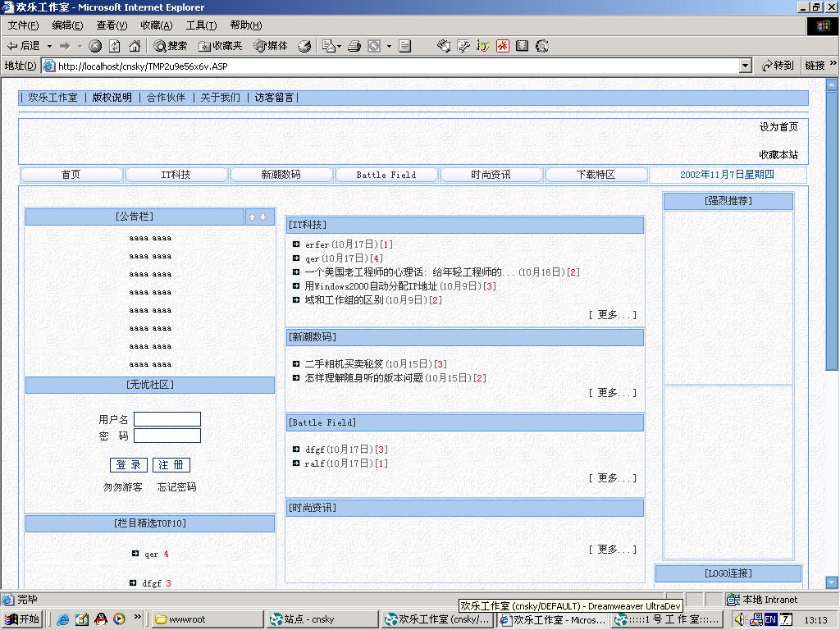Go to Home page via toolbar icon
840x630 pixels.
coord(135,46)
